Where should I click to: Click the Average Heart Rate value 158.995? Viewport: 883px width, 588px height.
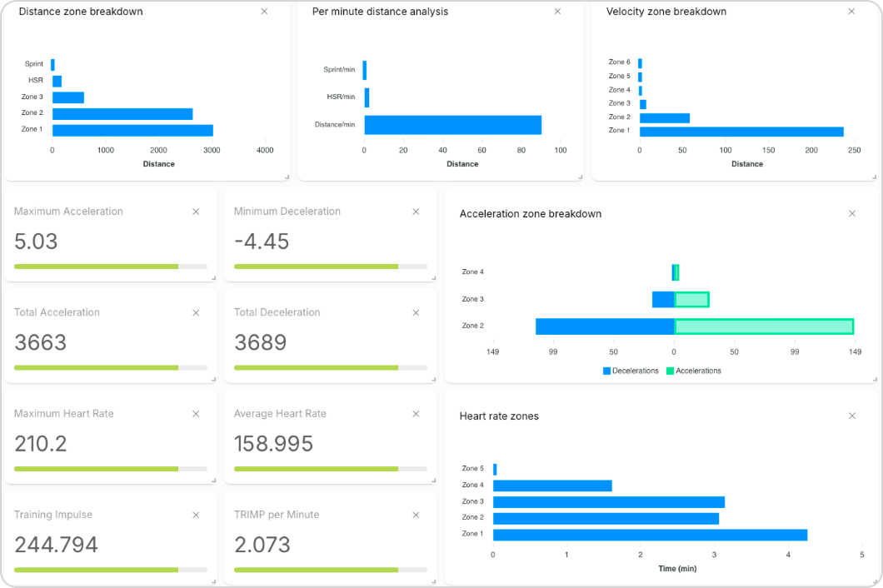click(x=273, y=444)
